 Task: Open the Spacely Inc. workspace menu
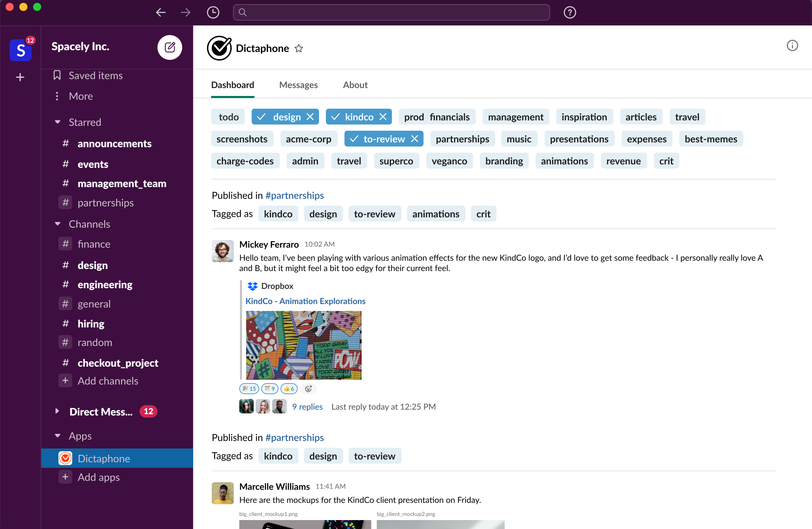[80, 46]
